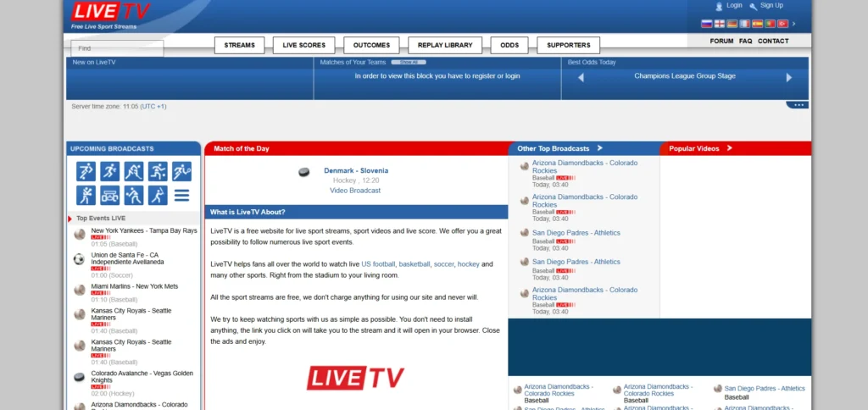Expand Other Top Broadcasts via its arrow
868x410 pixels.
[599, 148]
